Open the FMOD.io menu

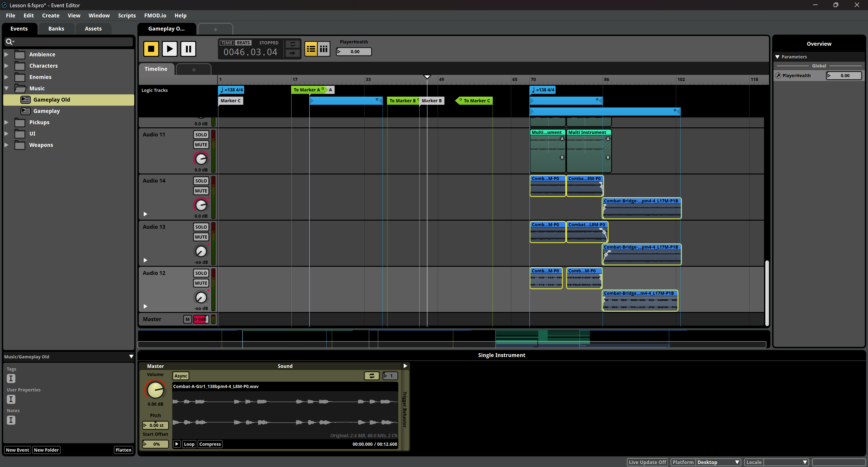click(x=155, y=16)
